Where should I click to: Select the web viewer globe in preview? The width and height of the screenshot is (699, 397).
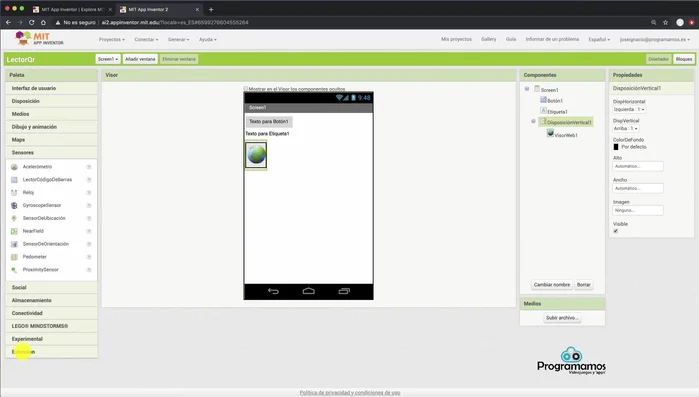[256, 155]
